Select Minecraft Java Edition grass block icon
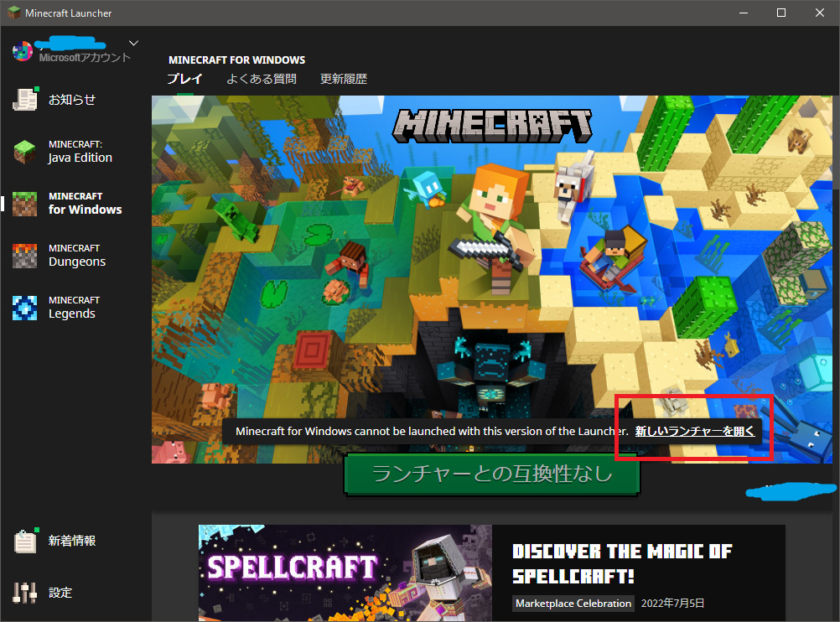 25,152
